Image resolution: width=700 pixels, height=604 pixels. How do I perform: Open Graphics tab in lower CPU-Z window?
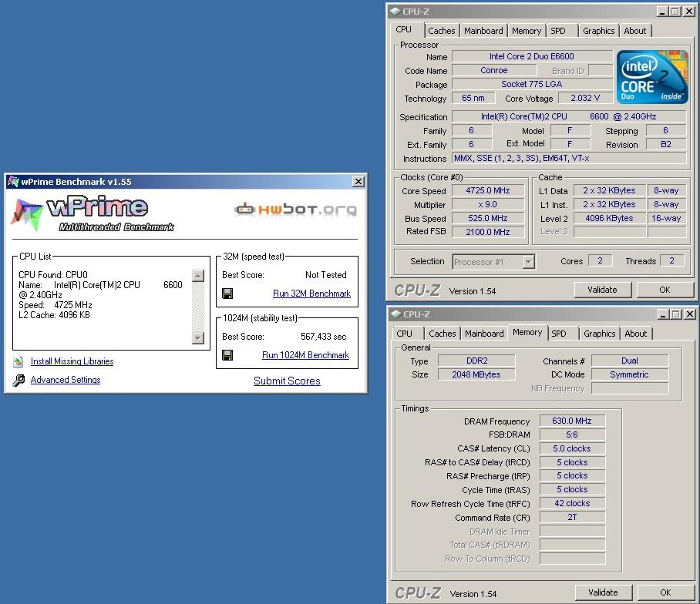point(600,334)
